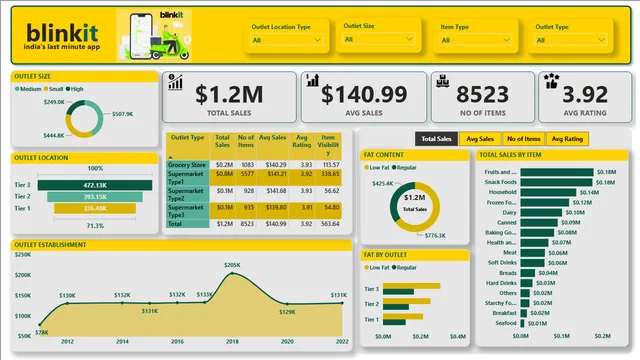Select the Supermarket Type3 table row
640x360 pixels.
coord(254,211)
